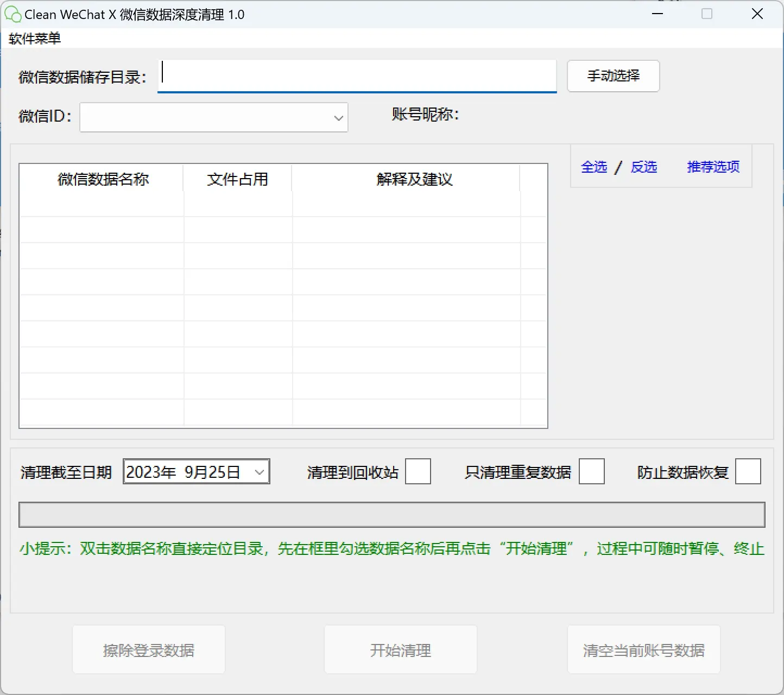Enable the 防止数据恢复 checkbox

748,471
